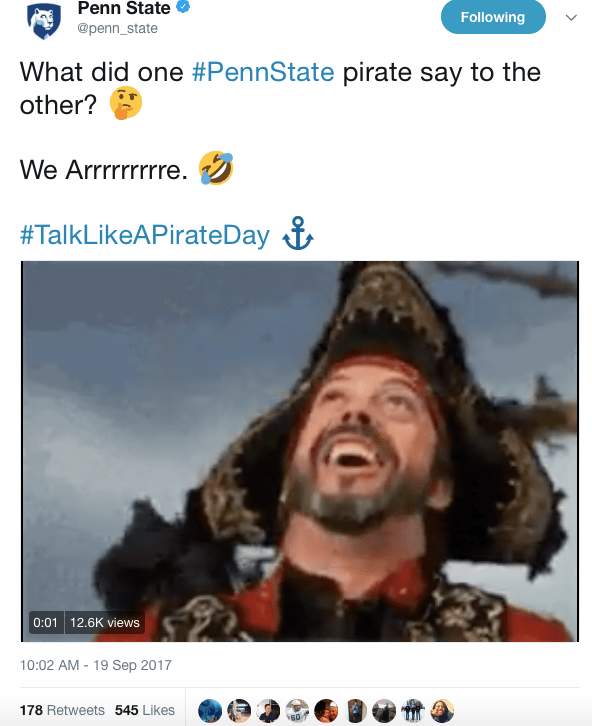Open the #TalkLikeAPirateDay hashtag
592x726 pixels.
coord(145,235)
